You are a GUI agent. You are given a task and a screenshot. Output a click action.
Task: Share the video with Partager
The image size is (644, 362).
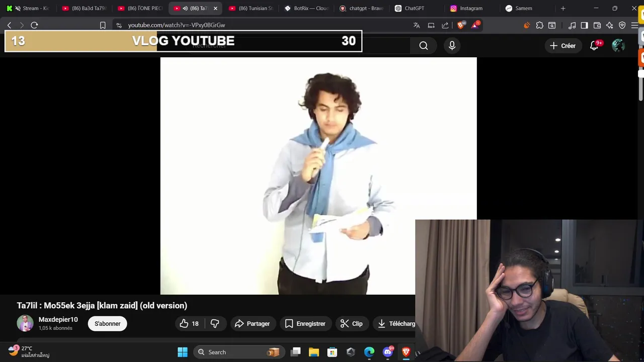click(253, 324)
